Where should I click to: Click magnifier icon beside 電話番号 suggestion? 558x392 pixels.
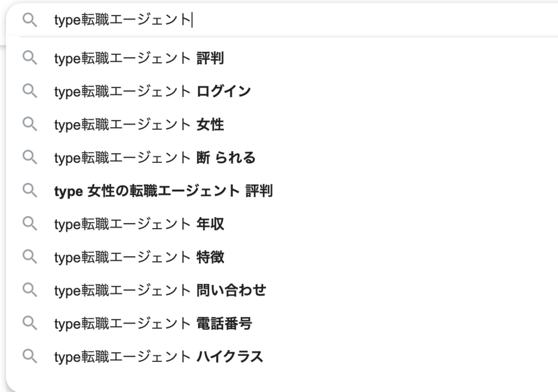(x=30, y=323)
